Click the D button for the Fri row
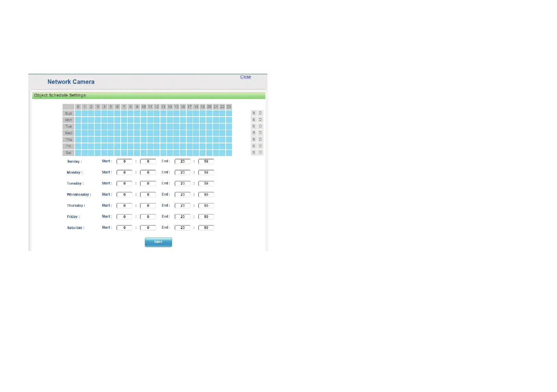The image size is (557, 392). (x=260, y=146)
